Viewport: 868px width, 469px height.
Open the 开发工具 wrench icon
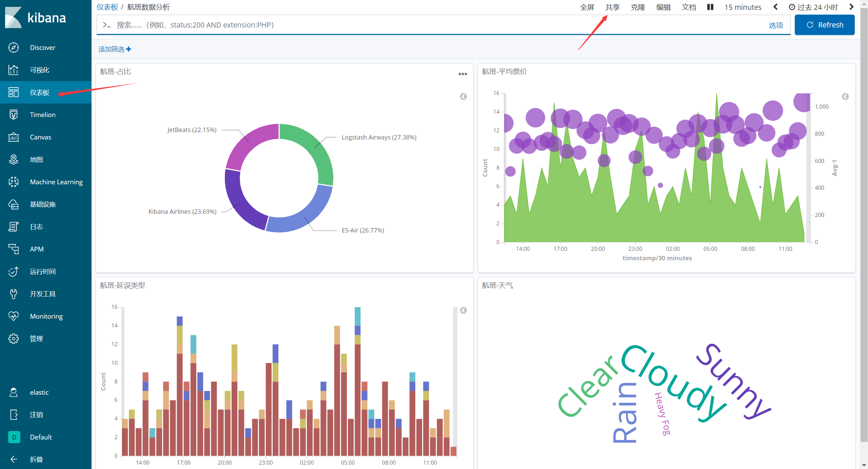[x=14, y=294]
